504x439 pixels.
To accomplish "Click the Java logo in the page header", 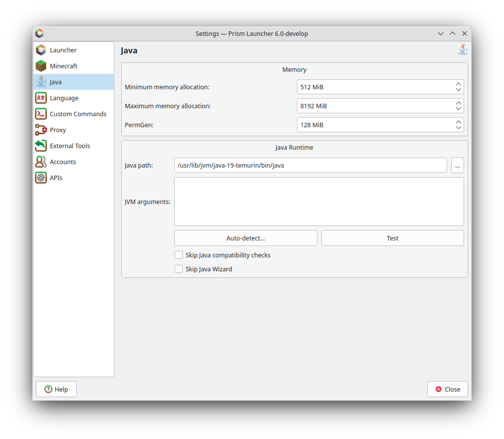I will [462, 49].
